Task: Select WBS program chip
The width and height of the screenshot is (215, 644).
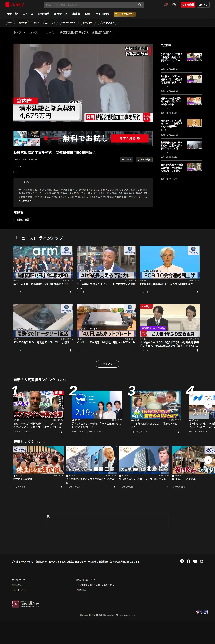Action: [10, 23]
